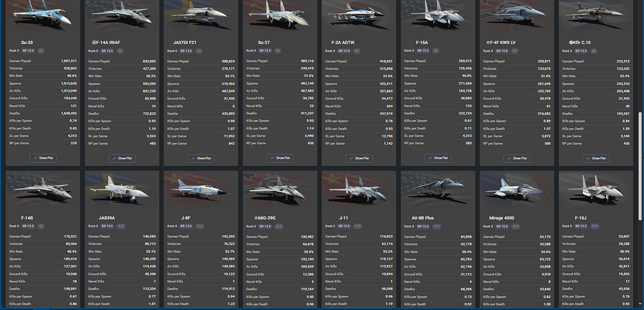644x310 pixels.
Task: Click Show Plot on F-15A card
Action: (439, 158)
